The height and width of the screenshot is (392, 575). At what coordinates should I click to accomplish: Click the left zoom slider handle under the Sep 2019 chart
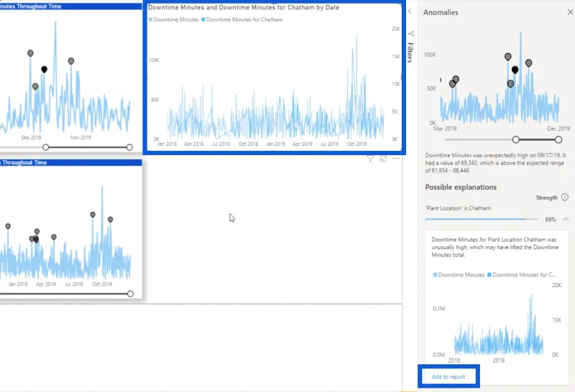click(45, 147)
